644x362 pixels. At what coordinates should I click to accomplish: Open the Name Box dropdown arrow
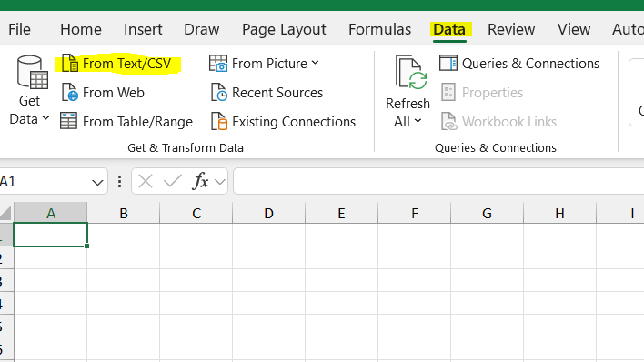tap(97, 182)
